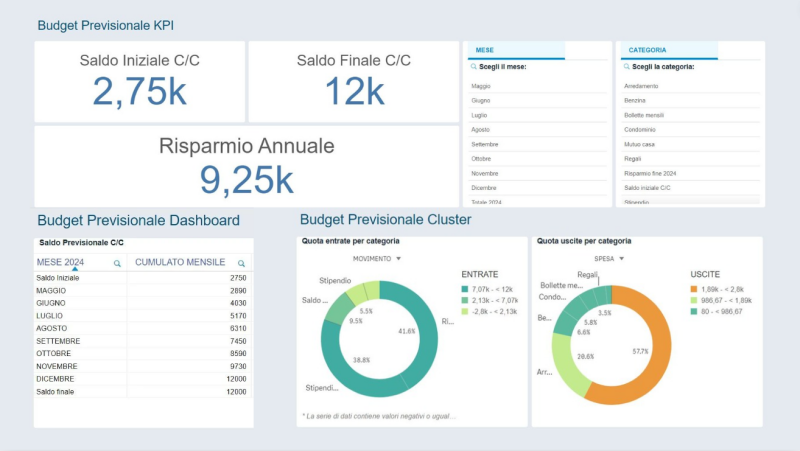Click the sort arrow under MESE 2024 header
Screen dimensions: 800x451
75,270
